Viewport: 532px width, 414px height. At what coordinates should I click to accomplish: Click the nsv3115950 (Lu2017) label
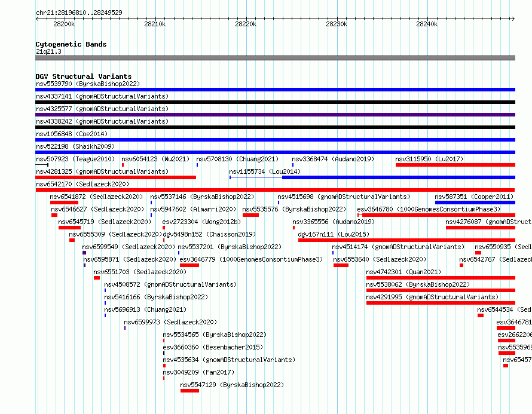tap(429, 159)
